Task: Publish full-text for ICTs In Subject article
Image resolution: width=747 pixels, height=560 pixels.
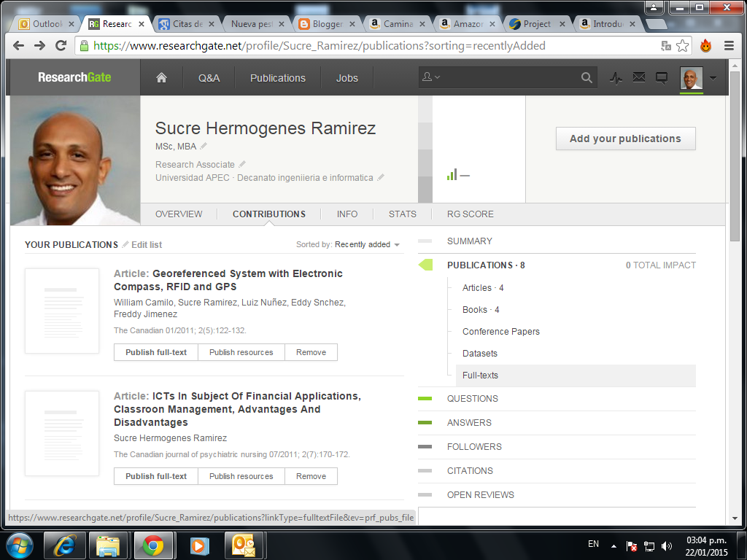Action: [156, 476]
